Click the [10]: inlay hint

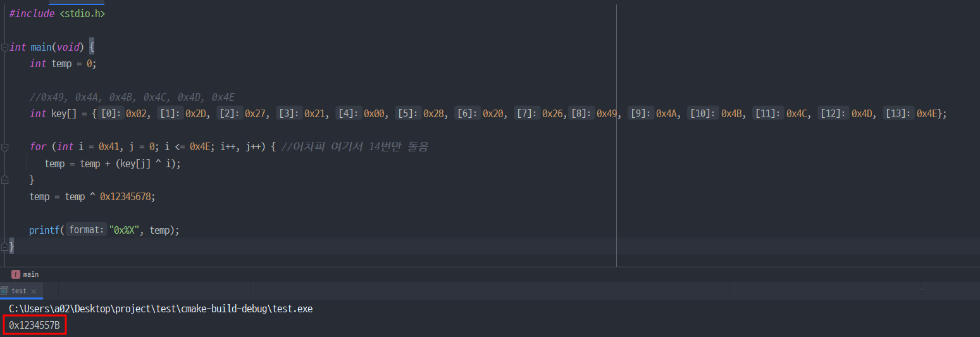click(704, 113)
